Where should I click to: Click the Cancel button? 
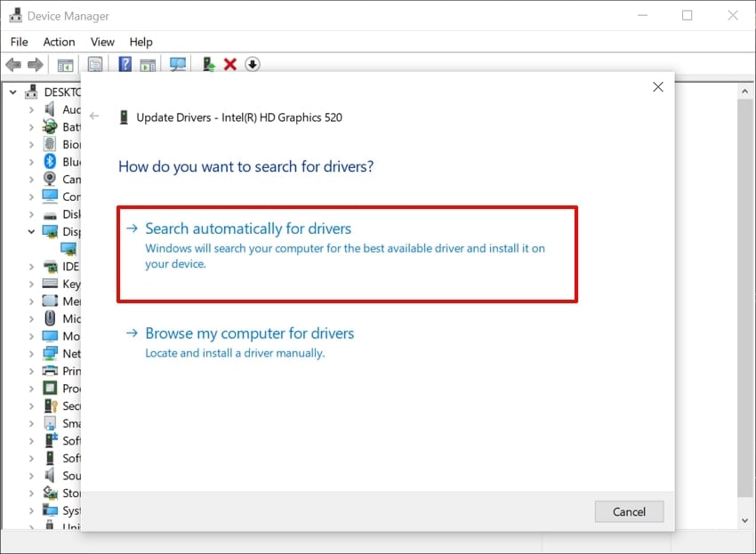click(x=629, y=511)
